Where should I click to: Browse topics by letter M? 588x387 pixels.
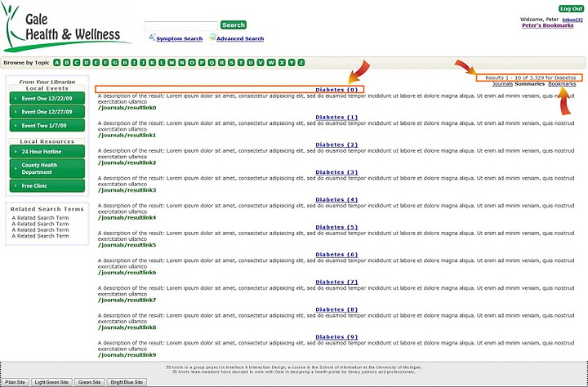point(171,62)
